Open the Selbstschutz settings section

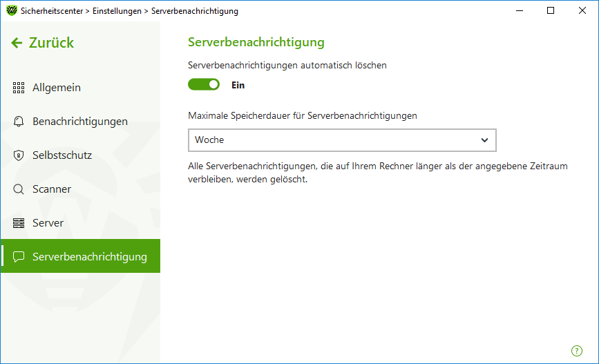point(80,155)
